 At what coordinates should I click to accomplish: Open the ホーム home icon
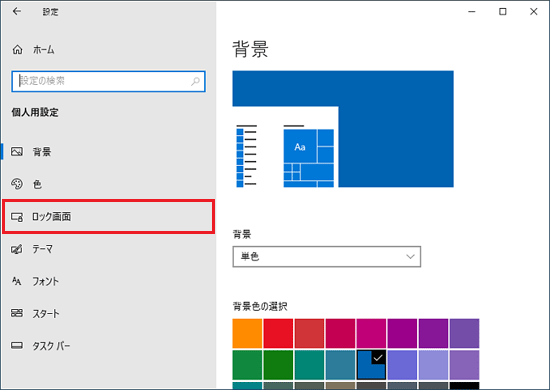pos(18,50)
